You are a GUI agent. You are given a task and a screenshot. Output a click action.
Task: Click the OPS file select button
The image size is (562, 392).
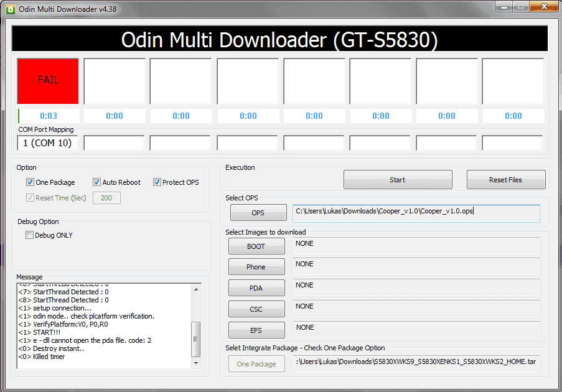click(258, 212)
